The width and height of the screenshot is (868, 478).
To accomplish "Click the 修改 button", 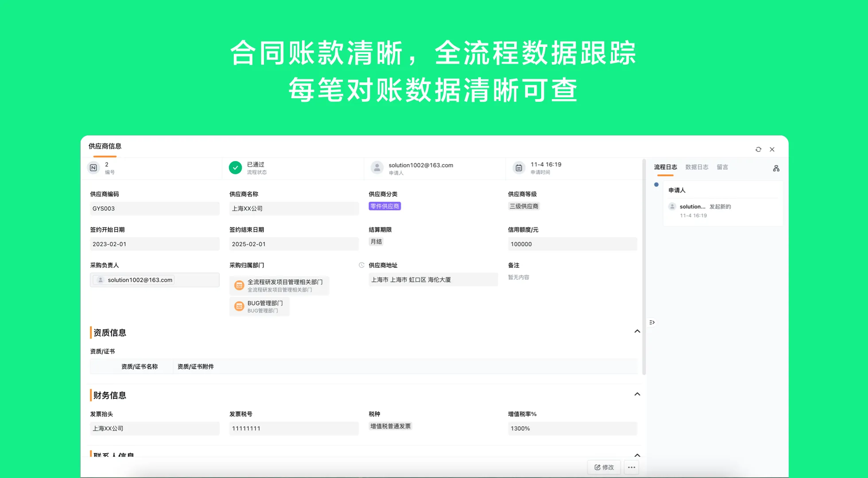I will [604, 467].
